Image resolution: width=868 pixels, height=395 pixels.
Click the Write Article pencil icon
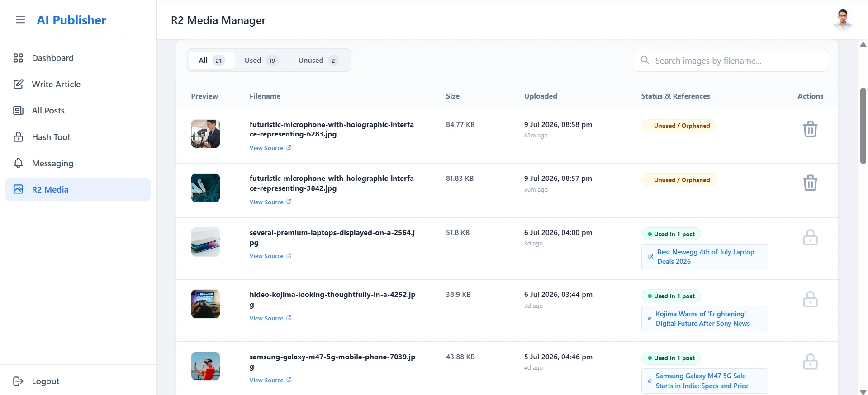[x=18, y=85]
